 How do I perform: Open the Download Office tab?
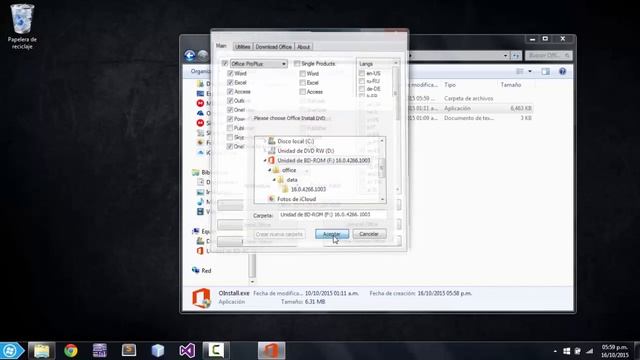tap(273, 47)
